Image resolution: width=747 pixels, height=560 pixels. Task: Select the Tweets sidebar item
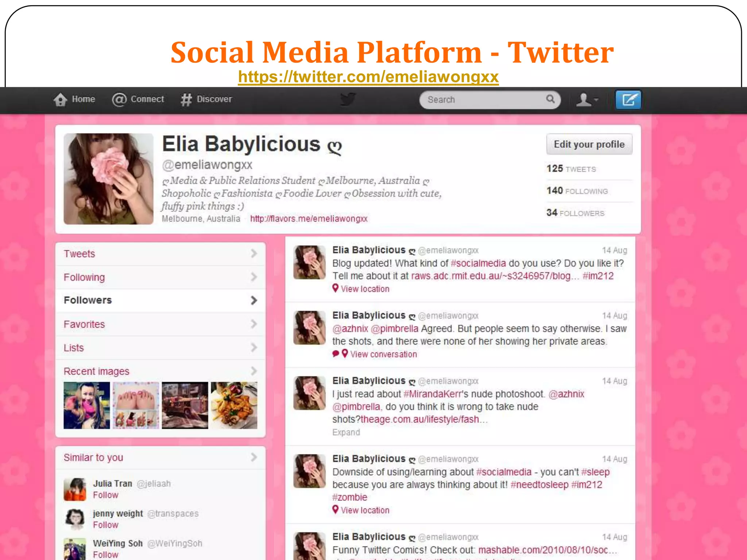pyautogui.click(x=160, y=254)
